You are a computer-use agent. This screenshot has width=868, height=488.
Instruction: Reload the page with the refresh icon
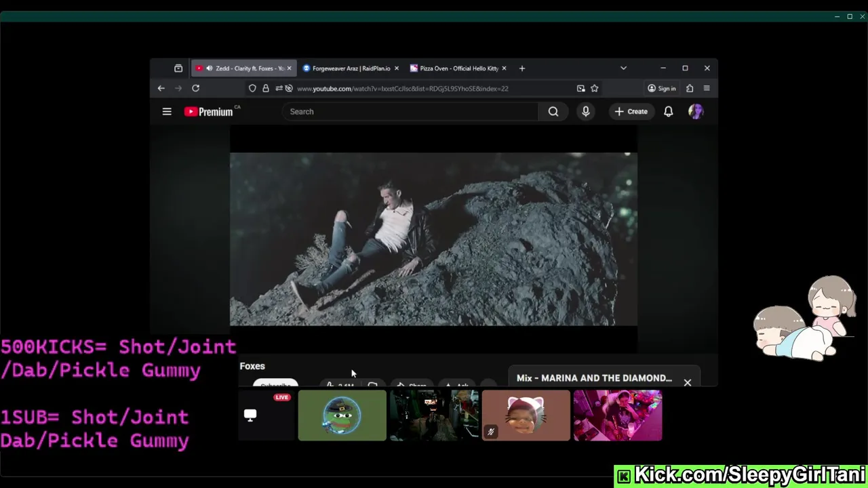coord(195,88)
